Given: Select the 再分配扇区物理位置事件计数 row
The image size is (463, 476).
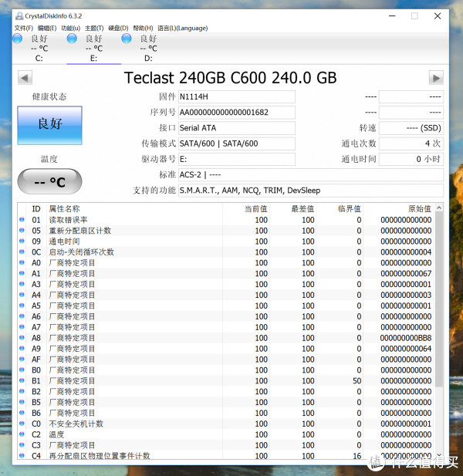Looking at the screenshot, I should click(226, 455).
